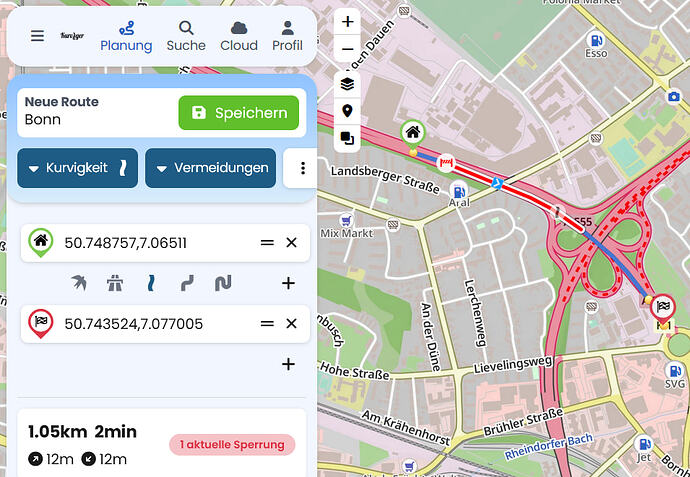Click the Lievelingsweg street label
The width and height of the screenshot is (690, 477).
click(513, 364)
